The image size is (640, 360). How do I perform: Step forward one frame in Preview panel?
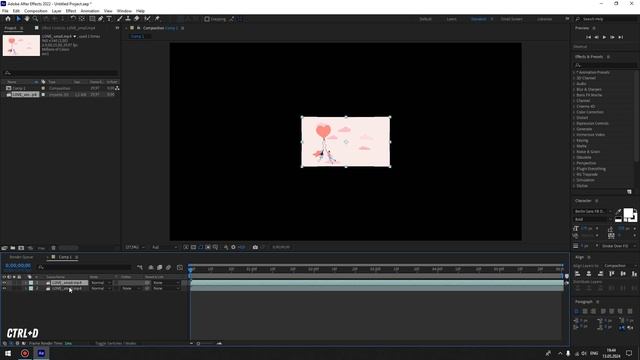point(613,37)
